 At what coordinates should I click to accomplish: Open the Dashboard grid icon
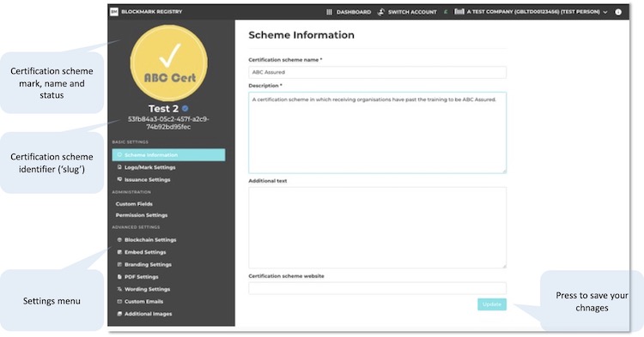[x=330, y=12]
